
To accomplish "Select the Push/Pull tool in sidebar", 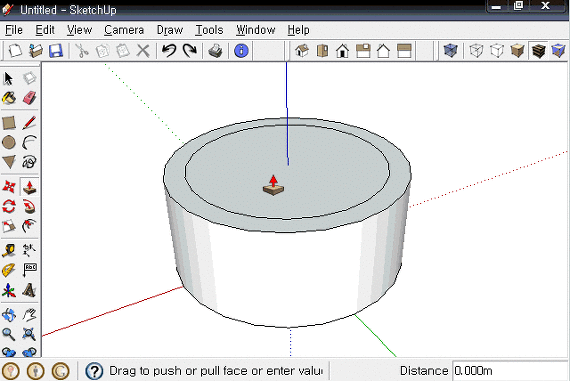I will pos(29,187).
